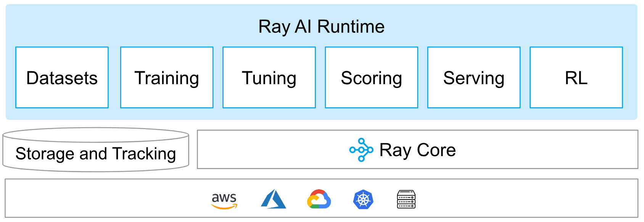Select the Training box
Screen dimensions: 644x222
[167, 77]
